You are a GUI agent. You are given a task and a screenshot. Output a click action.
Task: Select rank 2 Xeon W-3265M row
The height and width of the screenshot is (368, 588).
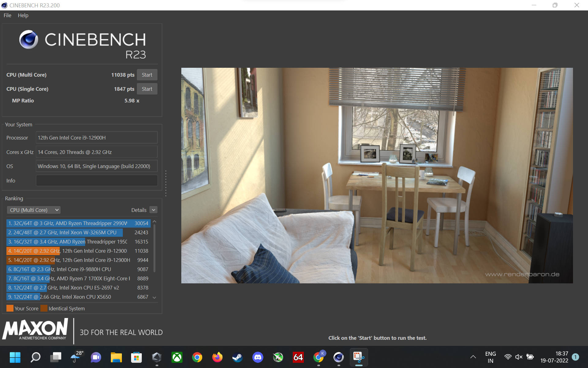(78, 232)
